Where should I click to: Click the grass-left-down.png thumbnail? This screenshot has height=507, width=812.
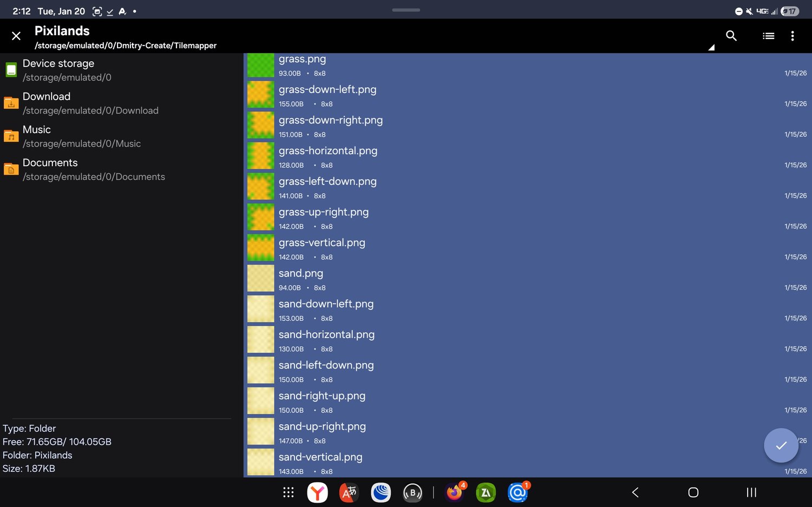click(x=261, y=187)
